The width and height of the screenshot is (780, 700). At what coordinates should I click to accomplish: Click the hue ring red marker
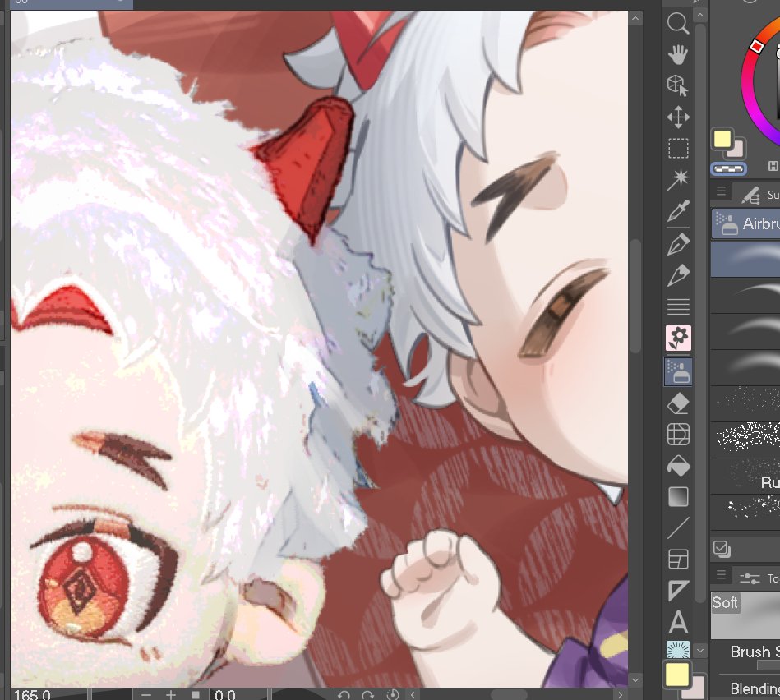point(757,46)
